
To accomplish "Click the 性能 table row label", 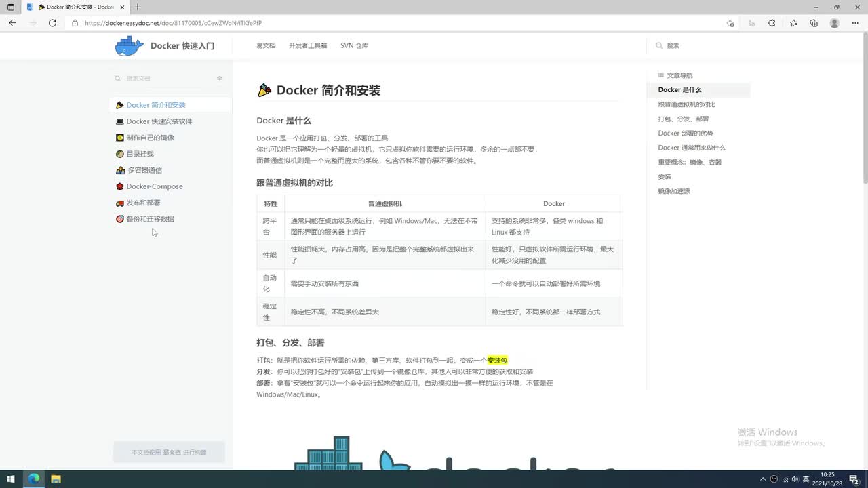I will [x=270, y=255].
